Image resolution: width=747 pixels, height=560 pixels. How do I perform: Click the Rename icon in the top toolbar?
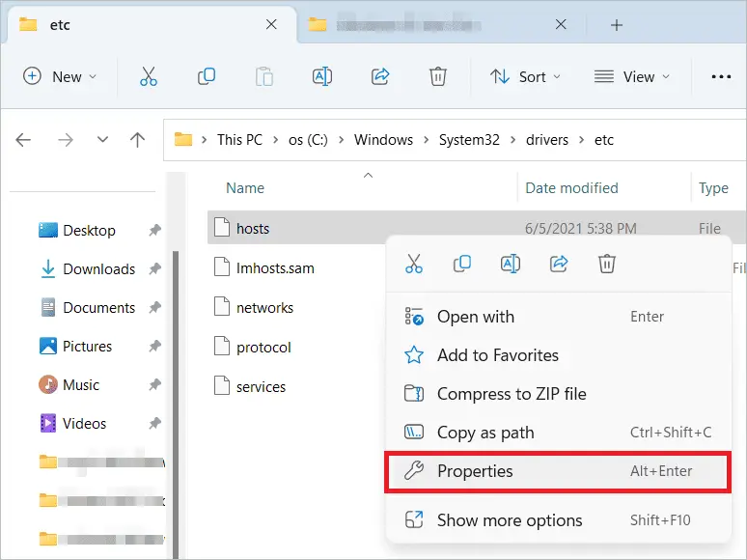[321, 76]
